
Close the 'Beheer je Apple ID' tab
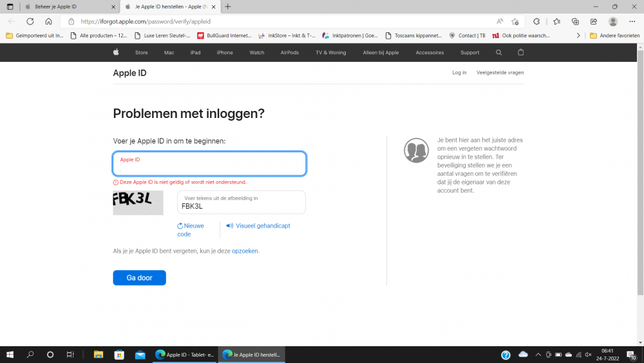(113, 6)
